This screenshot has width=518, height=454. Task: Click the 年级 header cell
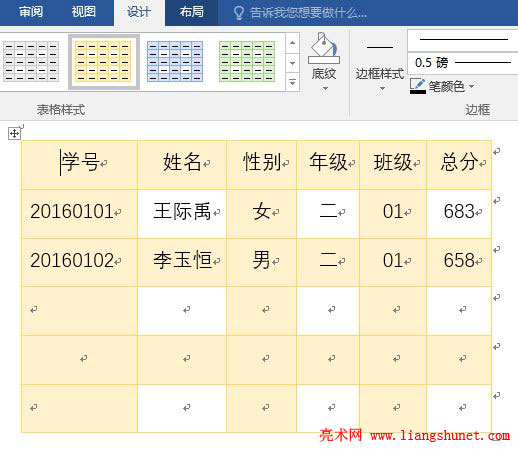tap(328, 165)
